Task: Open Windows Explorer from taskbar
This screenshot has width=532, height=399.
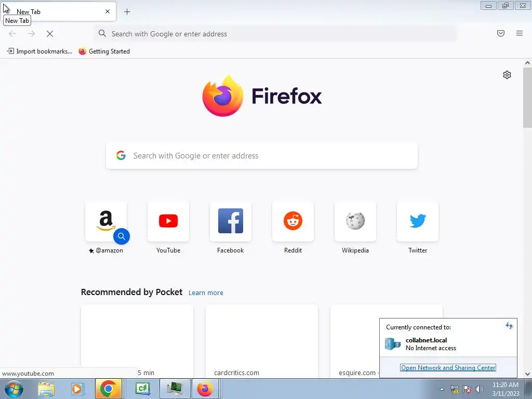Action: click(x=46, y=389)
